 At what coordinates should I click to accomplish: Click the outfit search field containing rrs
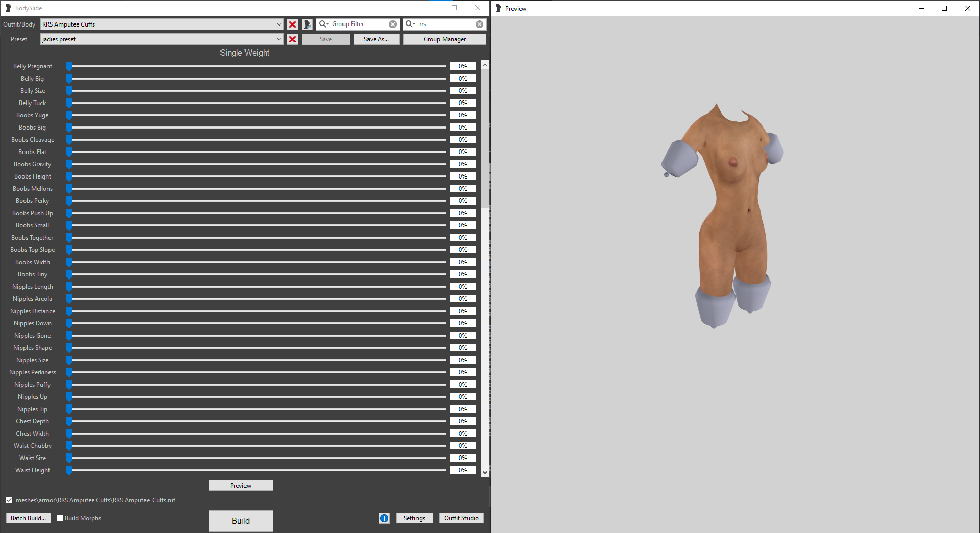pos(446,24)
